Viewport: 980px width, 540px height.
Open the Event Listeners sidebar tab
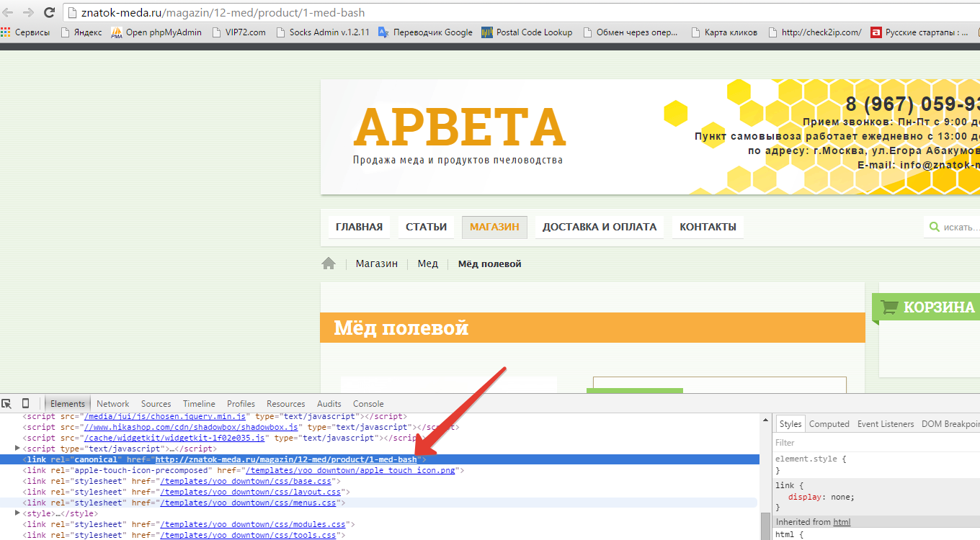[x=886, y=424]
